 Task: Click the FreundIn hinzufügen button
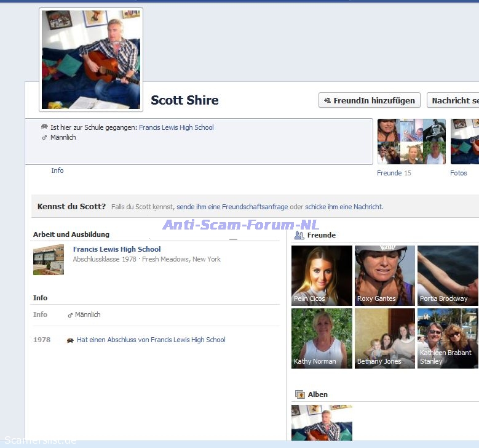(x=370, y=100)
